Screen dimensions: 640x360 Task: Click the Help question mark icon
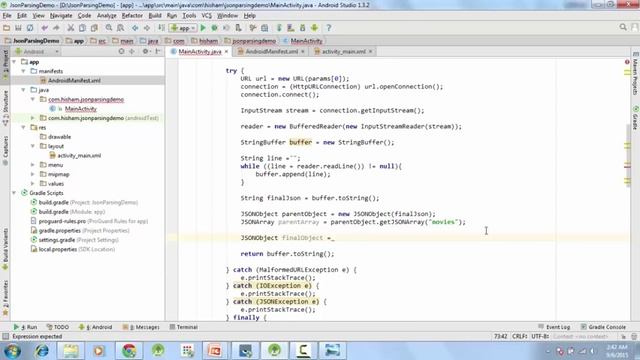(329, 28)
